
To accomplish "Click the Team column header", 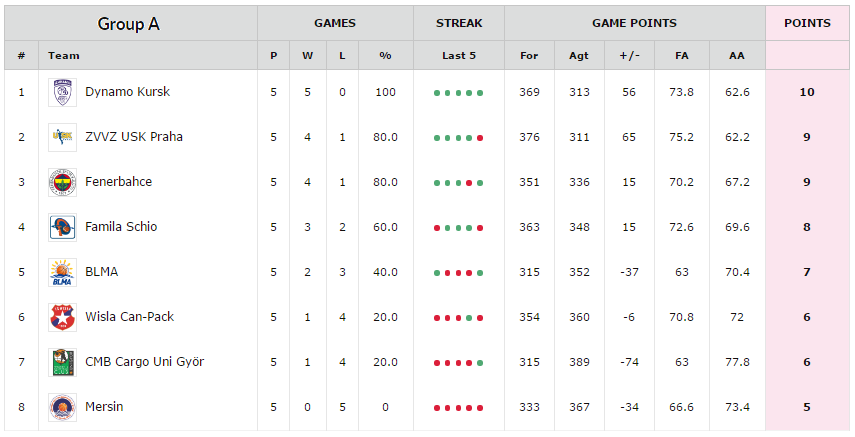I will (x=64, y=56).
